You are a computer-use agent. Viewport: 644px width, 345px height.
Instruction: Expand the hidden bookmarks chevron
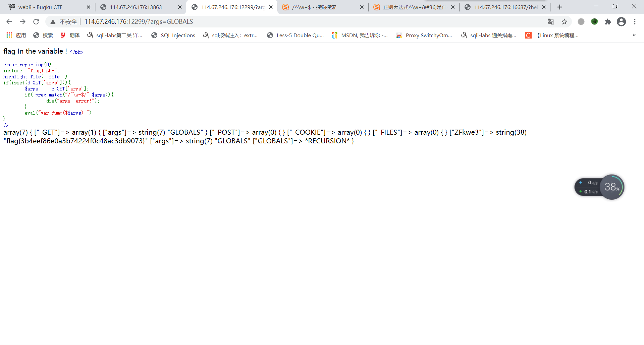point(634,35)
